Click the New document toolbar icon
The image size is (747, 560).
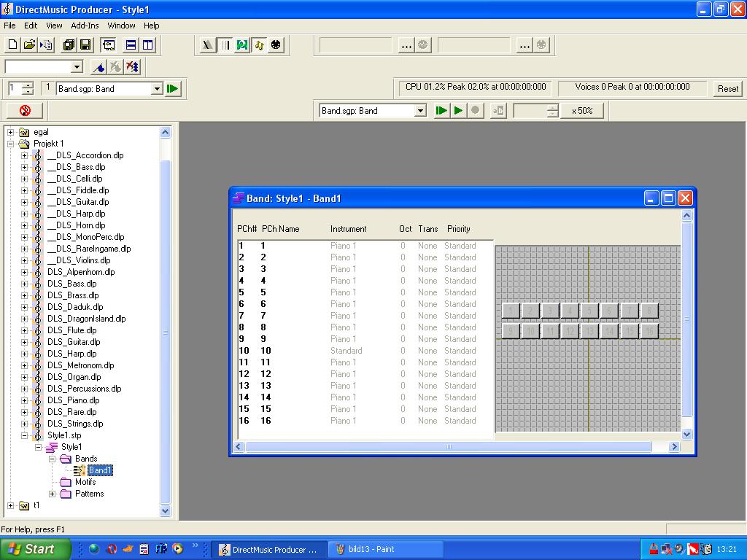12,45
